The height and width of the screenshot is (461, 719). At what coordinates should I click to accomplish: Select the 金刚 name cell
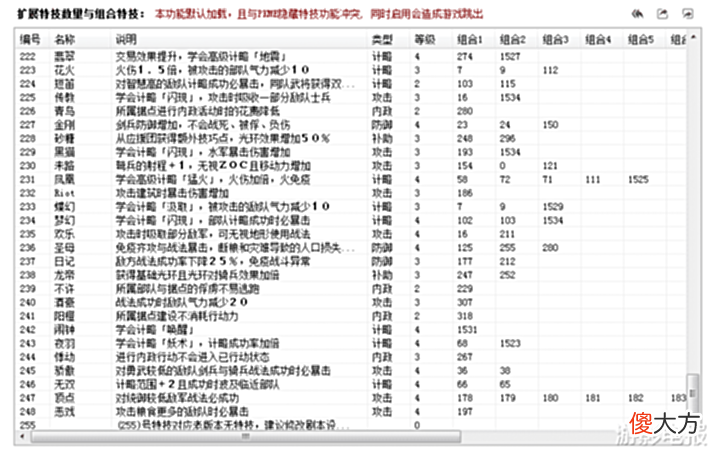click(x=64, y=125)
